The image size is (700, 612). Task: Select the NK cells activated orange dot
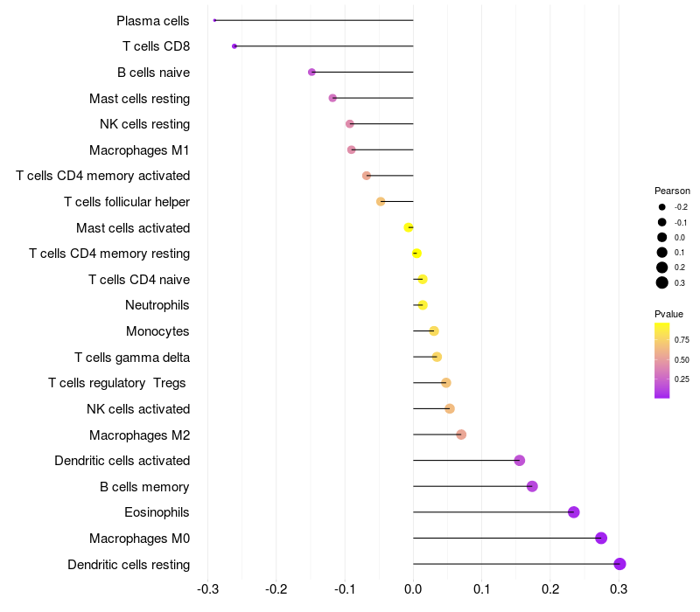pos(450,408)
